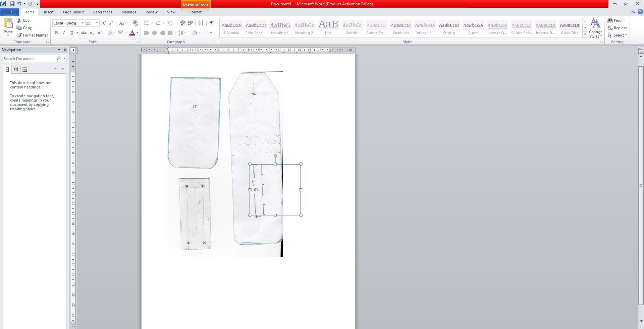Switch to the Page Layout tab
Viewport: 644px width, 329px height.
pyautogui.click(x=73, y=12)
